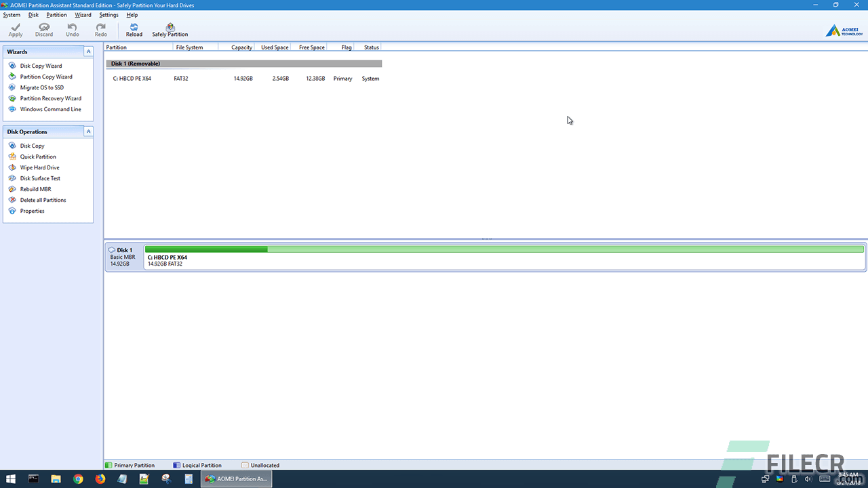
Task: Open the Rebuild MBR operation
Action: [x=35, y=188]
